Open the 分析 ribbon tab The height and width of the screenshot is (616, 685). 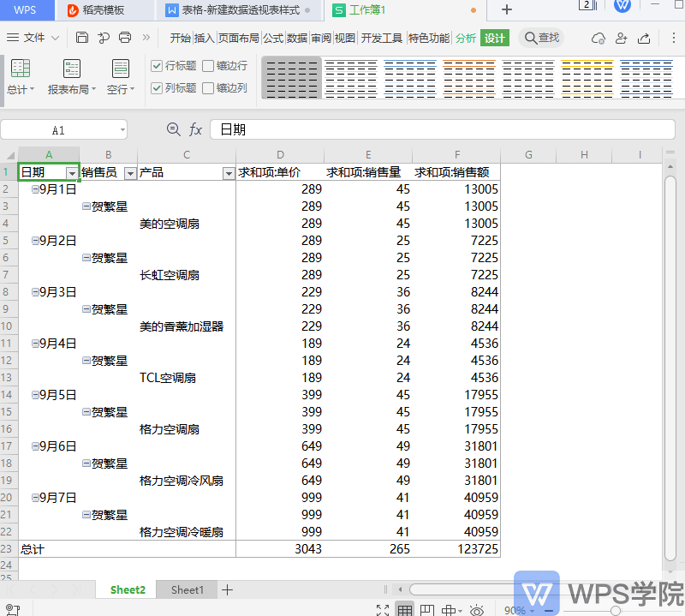(466, 38)
